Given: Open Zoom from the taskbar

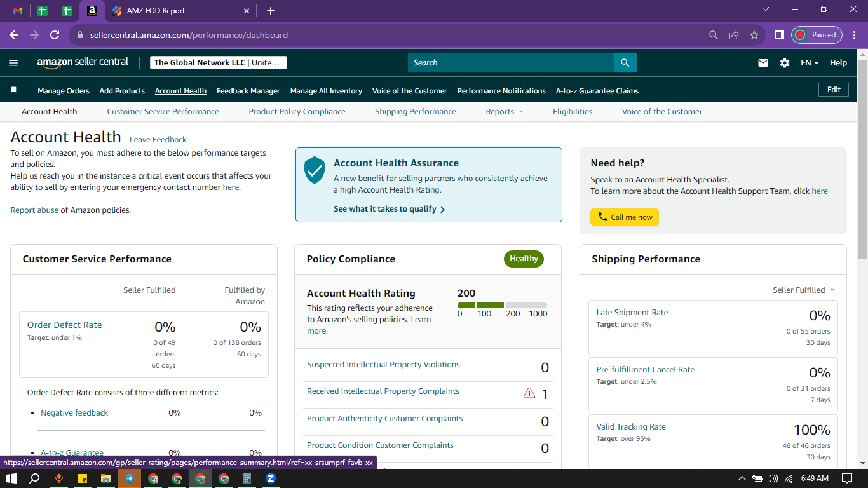Looking at the screenshot, I should click(x=271, y=478).
